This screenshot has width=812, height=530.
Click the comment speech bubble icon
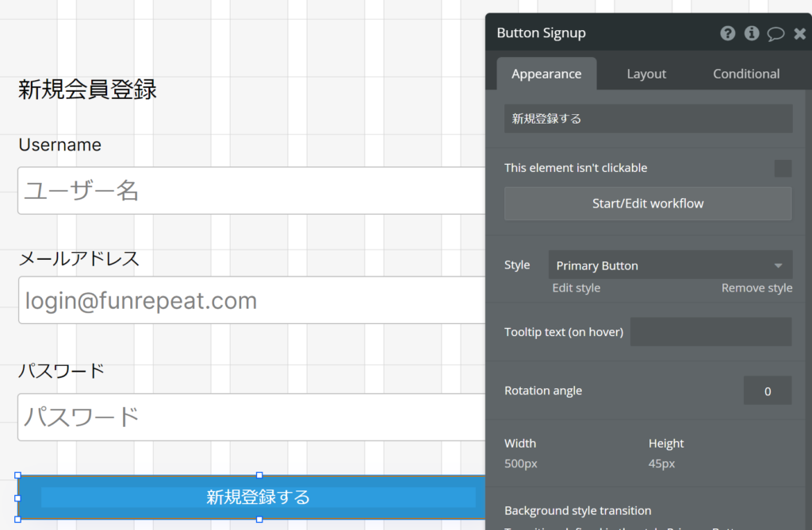pyautogui.click(x=776, y=33)
